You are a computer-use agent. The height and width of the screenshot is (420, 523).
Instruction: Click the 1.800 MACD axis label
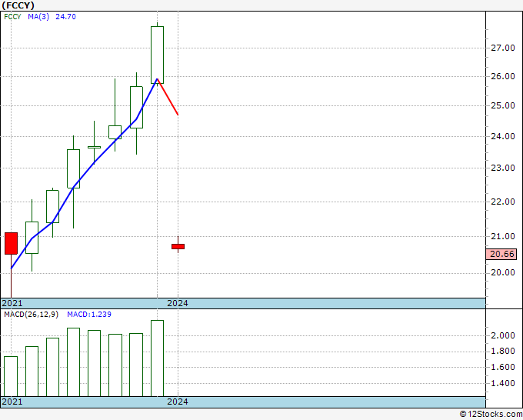coord(503,351)
